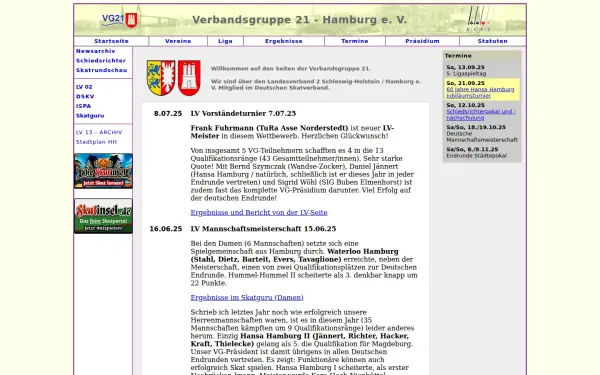Click 'Endrunde Städtepokal' entry
600x375 pixels.
pyautogui.click(x=476, y=156)
